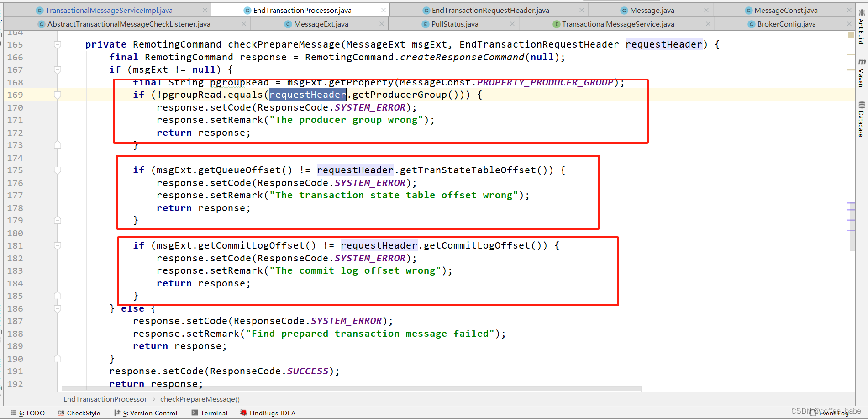Click class icon on MessageExt.java tab
The height and width of the screenshot is (419, 868).
click(288, 24)
